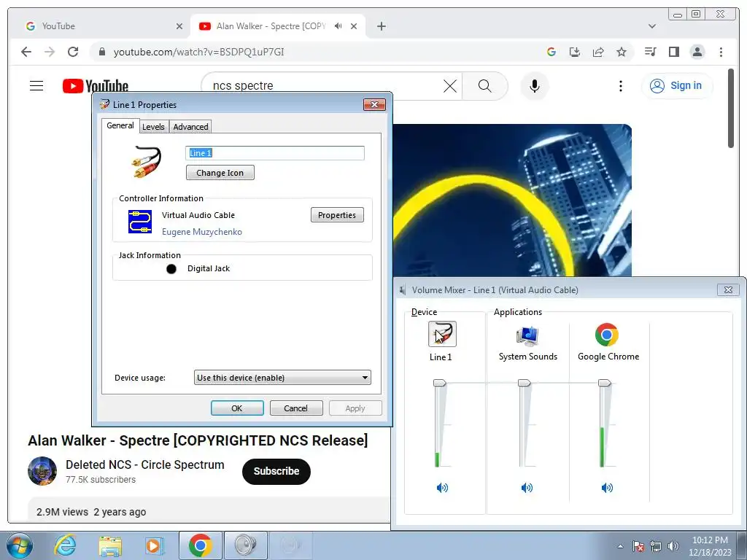Viewport: 747px width, 560px height.
Task: Click the tray network icon
Action: 656,546
